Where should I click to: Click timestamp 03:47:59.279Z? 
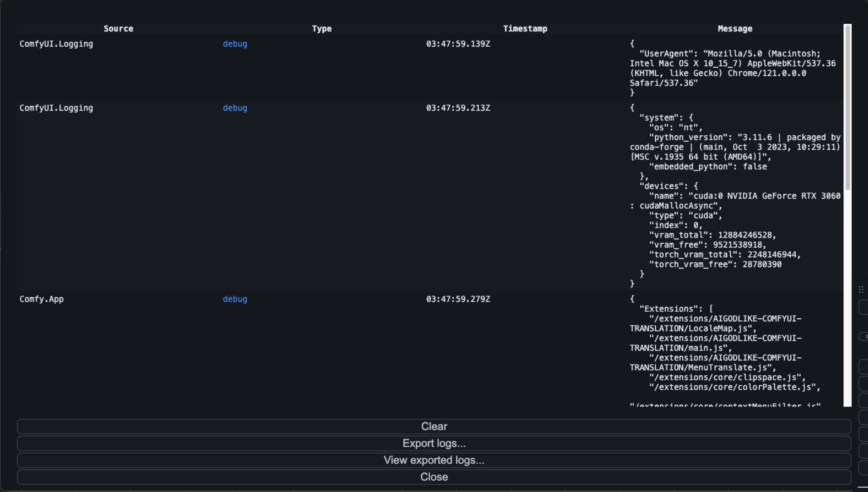click(x=458, y=299)
